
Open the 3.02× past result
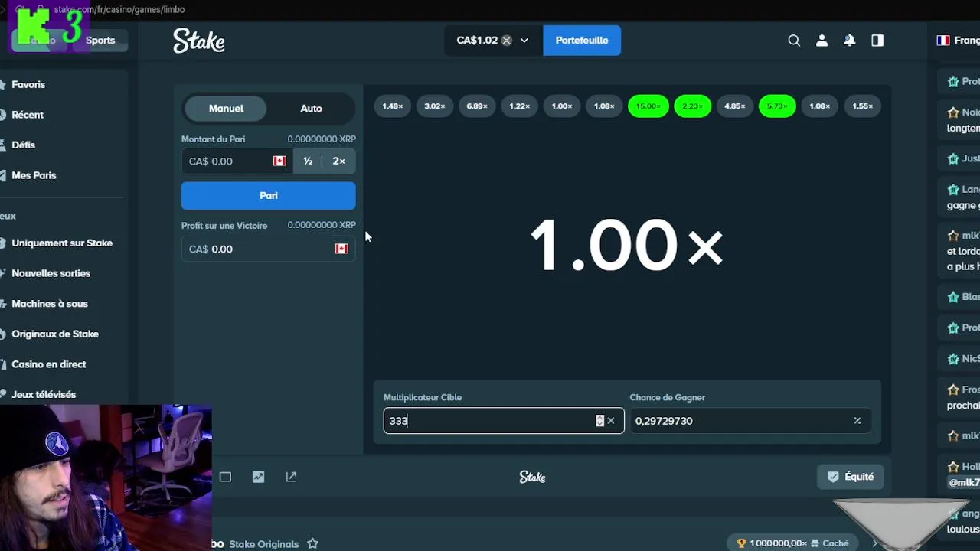click(x=435, y=106)
